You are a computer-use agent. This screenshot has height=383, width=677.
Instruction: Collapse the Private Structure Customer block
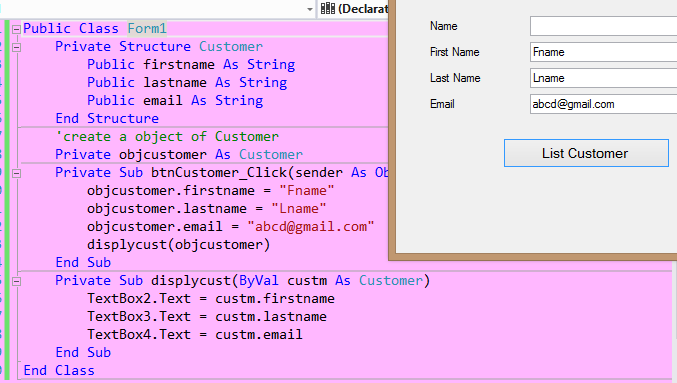tap(16, 47)
